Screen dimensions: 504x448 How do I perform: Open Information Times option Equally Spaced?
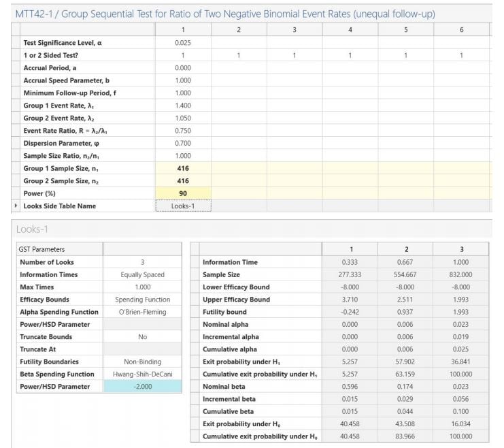coord(142,274)
